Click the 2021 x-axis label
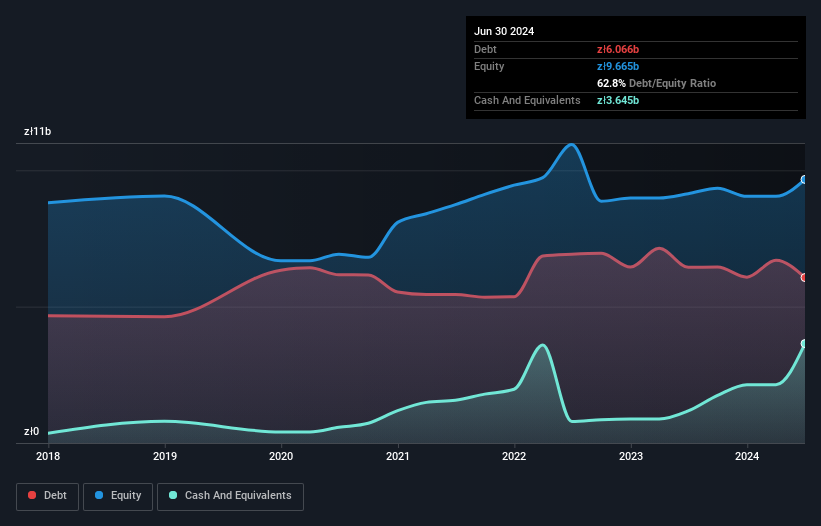The width and height of the screenshot is (821, 526). (x=398, y=456)
